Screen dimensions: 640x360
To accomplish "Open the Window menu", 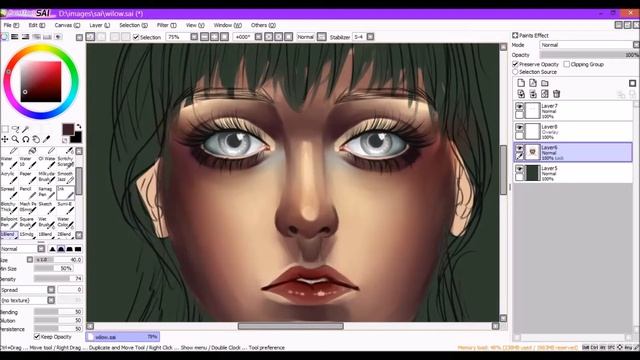I will (x=228, y=25).
